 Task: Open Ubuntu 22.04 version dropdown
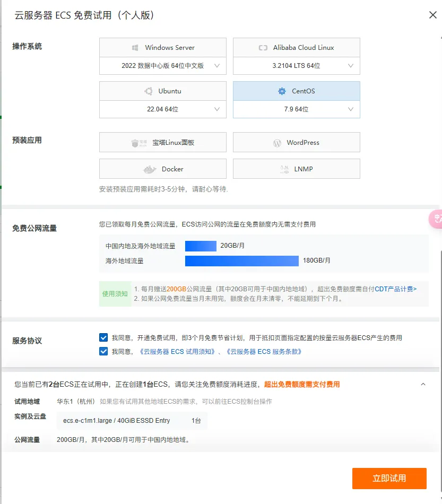tap(163, 109)
